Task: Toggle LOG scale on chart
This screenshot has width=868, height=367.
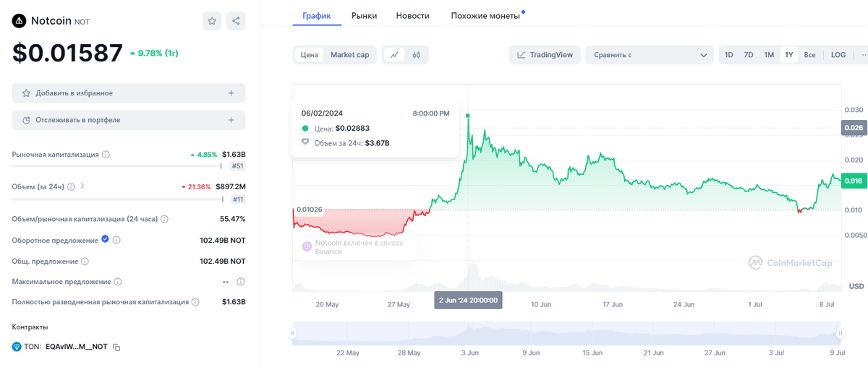Action: [x=838, y=55]
